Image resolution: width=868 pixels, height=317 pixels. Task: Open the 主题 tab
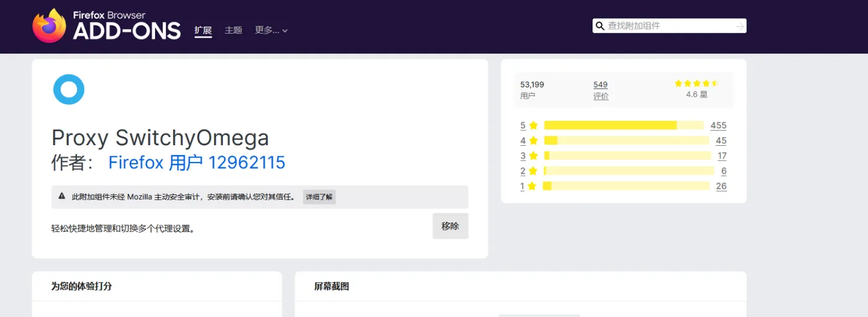tap(233, 30)
